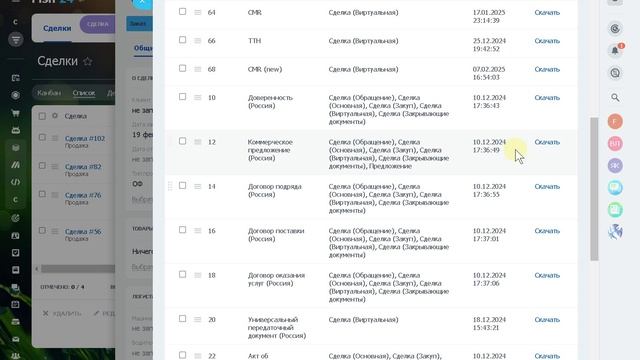Click the contact card icon in left sidebar
The width and height of the screenshot is (640, 360).
[x=16, y=236]
